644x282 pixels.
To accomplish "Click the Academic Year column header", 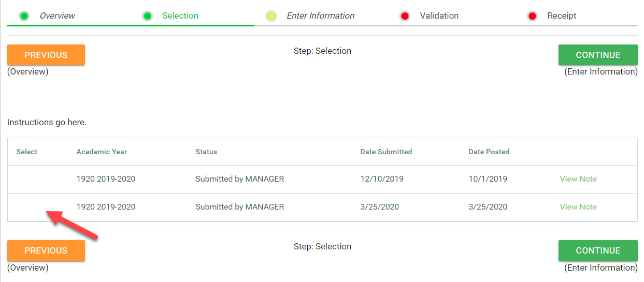I will [x=102, y=152].
